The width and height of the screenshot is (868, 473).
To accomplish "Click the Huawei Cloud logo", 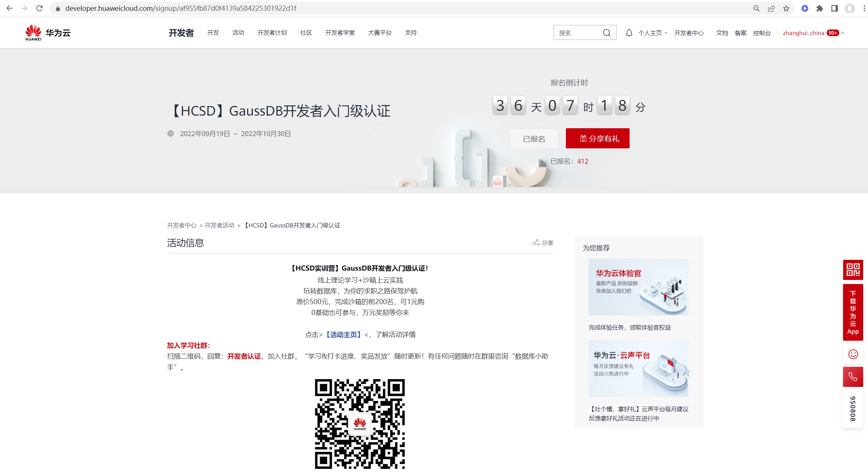I will (48, 33).
